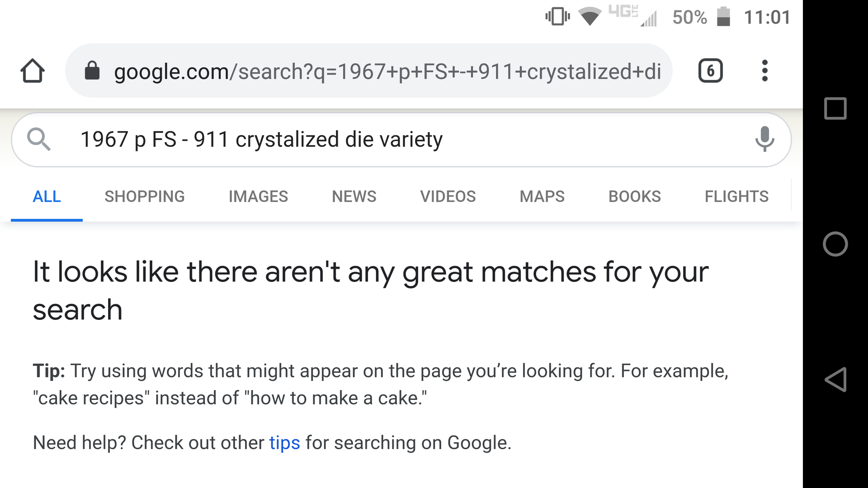Viewport: 868px width, 488px height.
Task: Open the MAPS results tab
Action: point(542,197)
